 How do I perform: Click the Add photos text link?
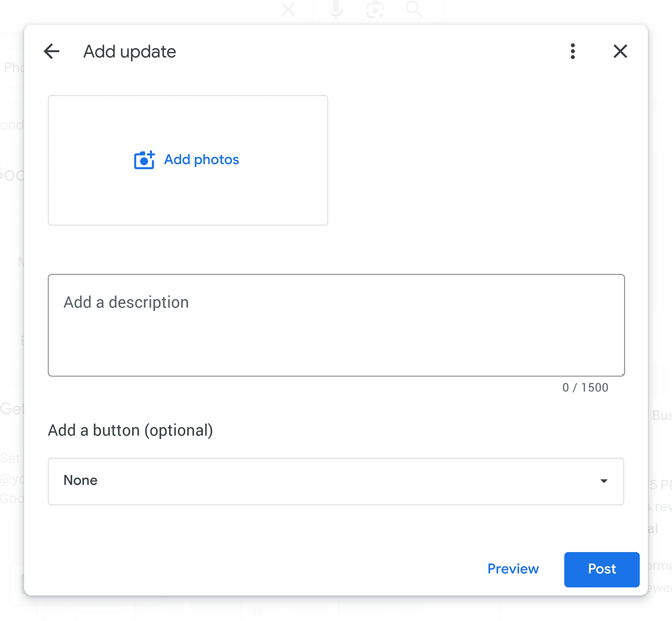point(202,159)
